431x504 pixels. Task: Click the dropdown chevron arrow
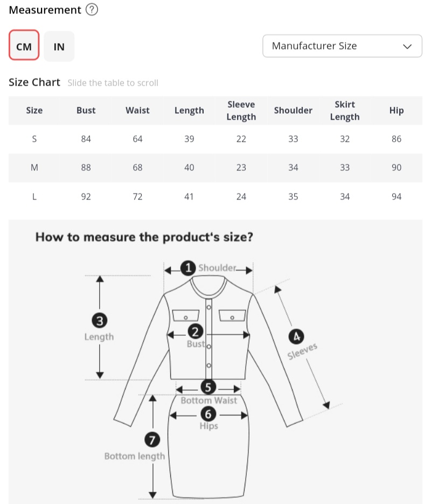click(407, 46)
